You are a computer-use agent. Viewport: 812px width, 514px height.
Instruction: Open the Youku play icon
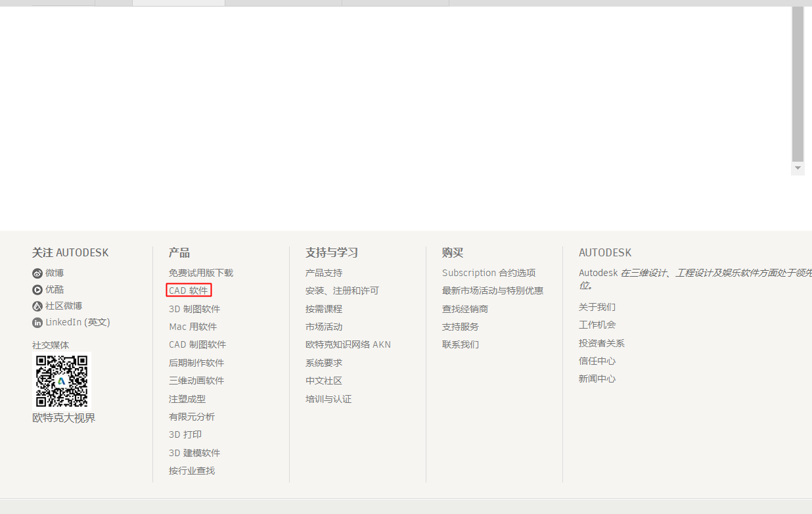pos(37,290)
